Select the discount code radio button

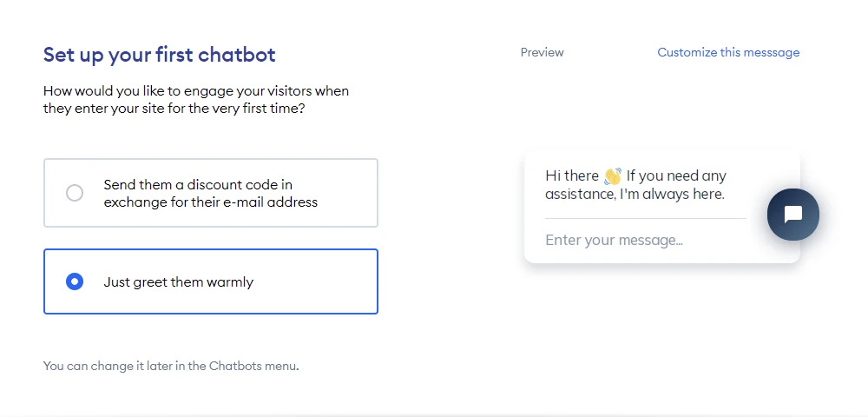point(75,193)
